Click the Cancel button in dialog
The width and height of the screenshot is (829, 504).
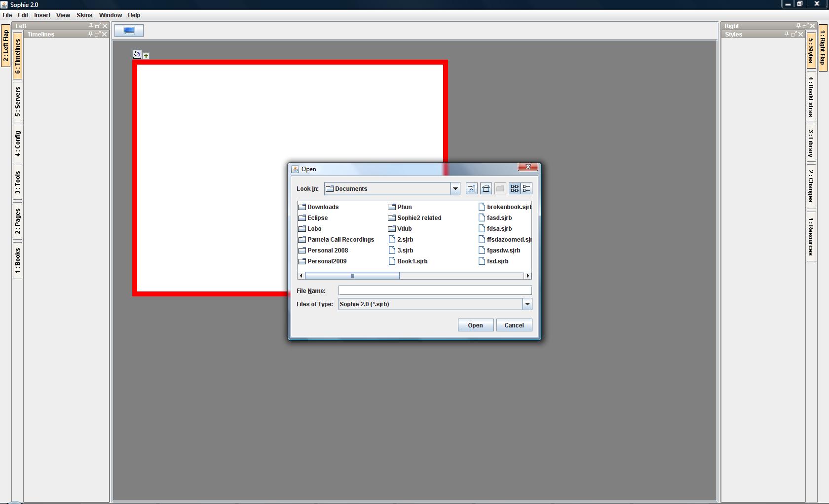(x=514, y=325)
